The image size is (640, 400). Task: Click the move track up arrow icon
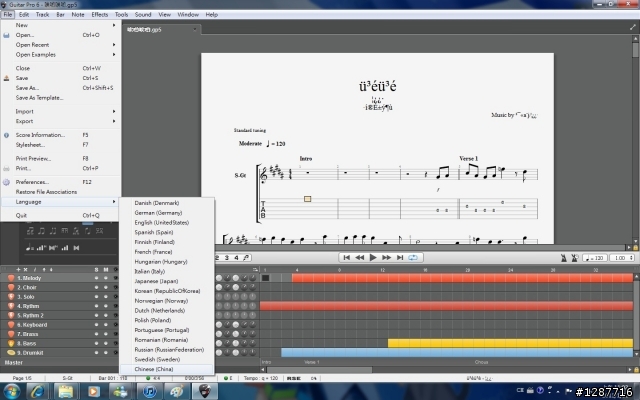click(x=44, y=269)
